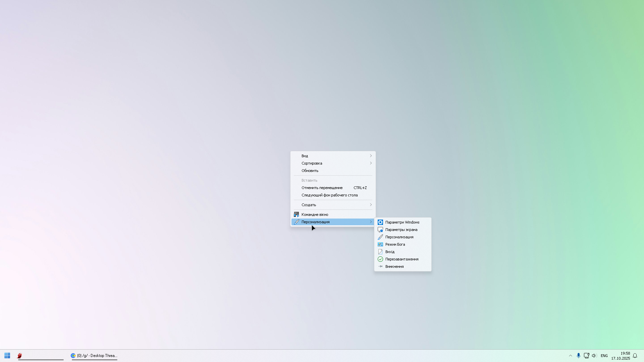
Task: Open the notification bell icon
Action: pyautogui.click(x=635, y=356)
